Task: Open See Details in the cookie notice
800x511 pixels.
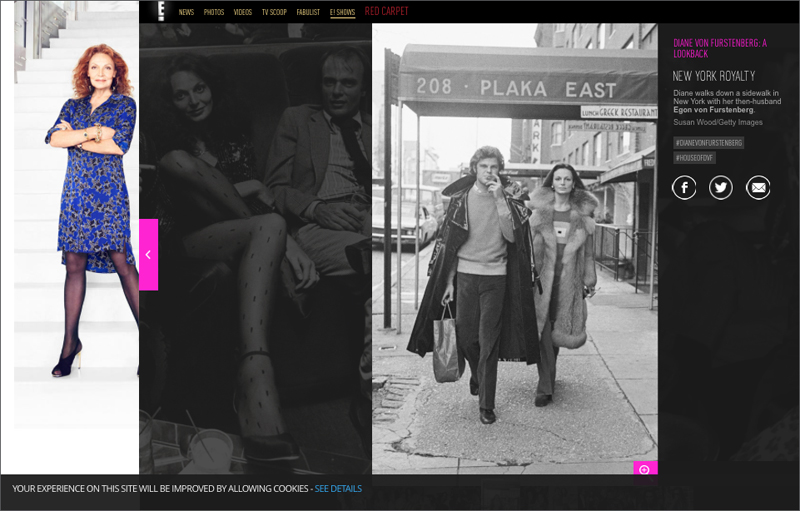Action: tap(338, 489)
